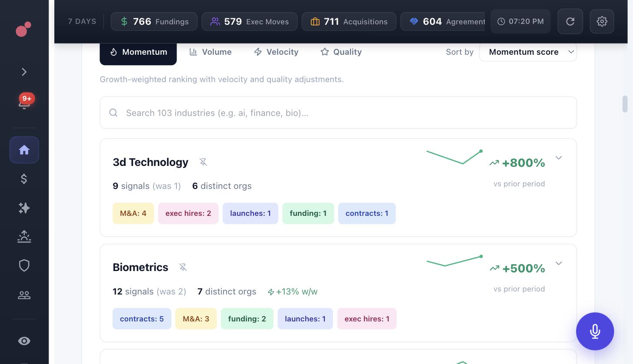This screenshot has height=364, width=633.
Task: Click the 711 Acquisitions stat chip
Action: (349, 21)
